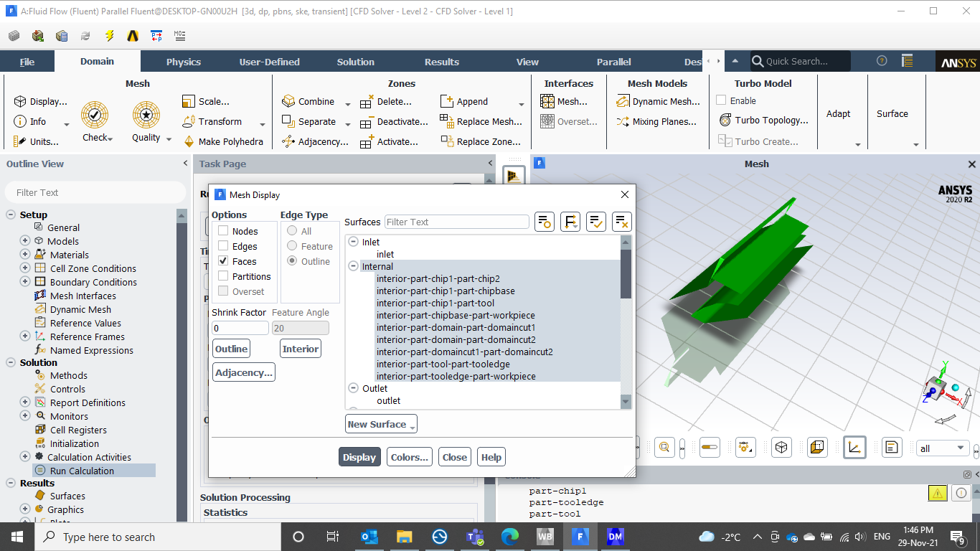
Task: Open the Results ribbon tab
Action: click(441, 62)
